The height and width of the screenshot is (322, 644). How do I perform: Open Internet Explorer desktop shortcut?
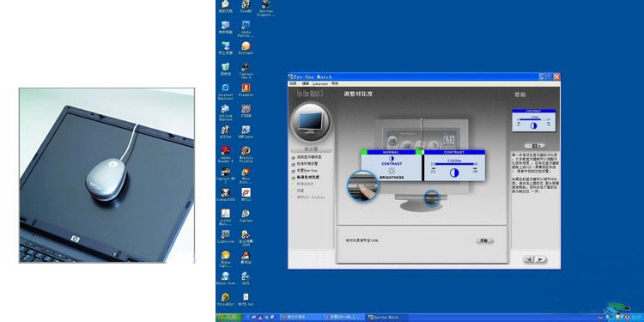pos(226,91)
